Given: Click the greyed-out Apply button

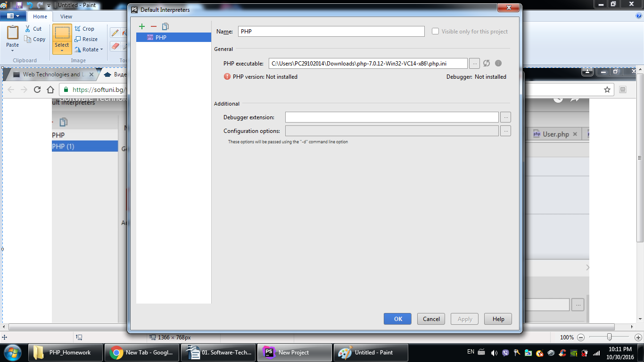Looking at the screenshot, I should [465, 319].
